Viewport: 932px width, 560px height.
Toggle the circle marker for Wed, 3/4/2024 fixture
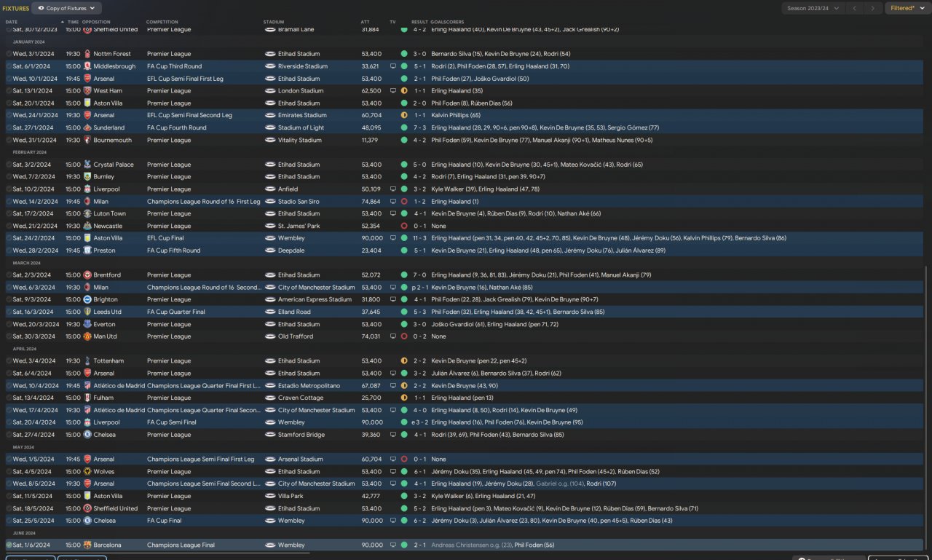click(x=9, y=361)
